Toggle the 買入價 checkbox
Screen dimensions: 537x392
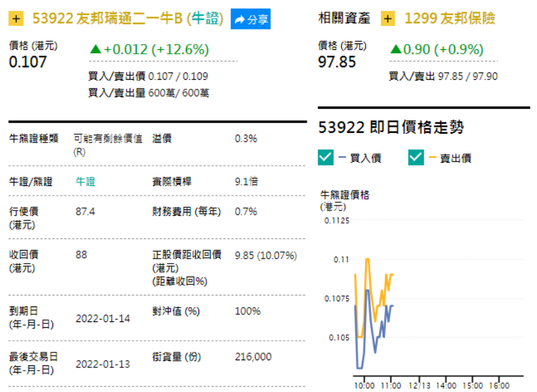click(x=326, y=157)
